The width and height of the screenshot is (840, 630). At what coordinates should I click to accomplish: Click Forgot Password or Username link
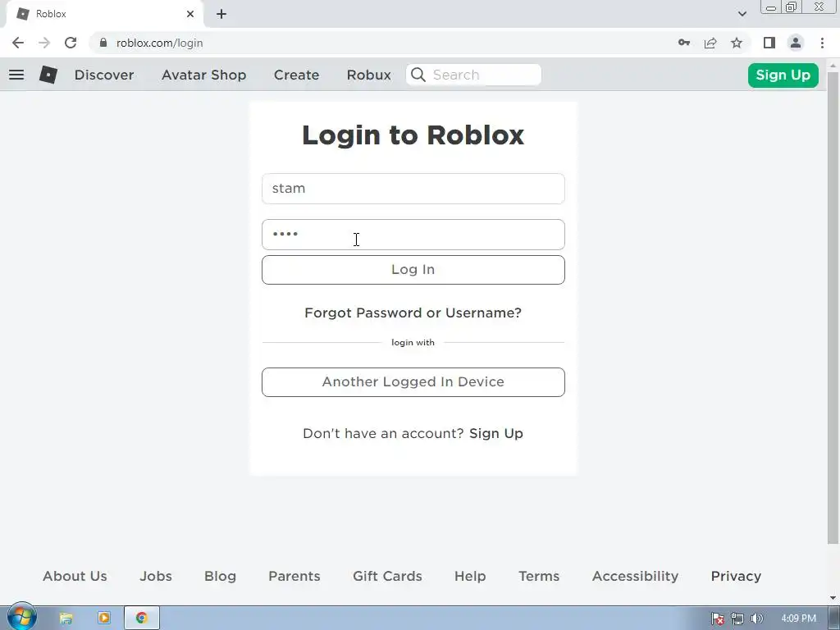413,313
